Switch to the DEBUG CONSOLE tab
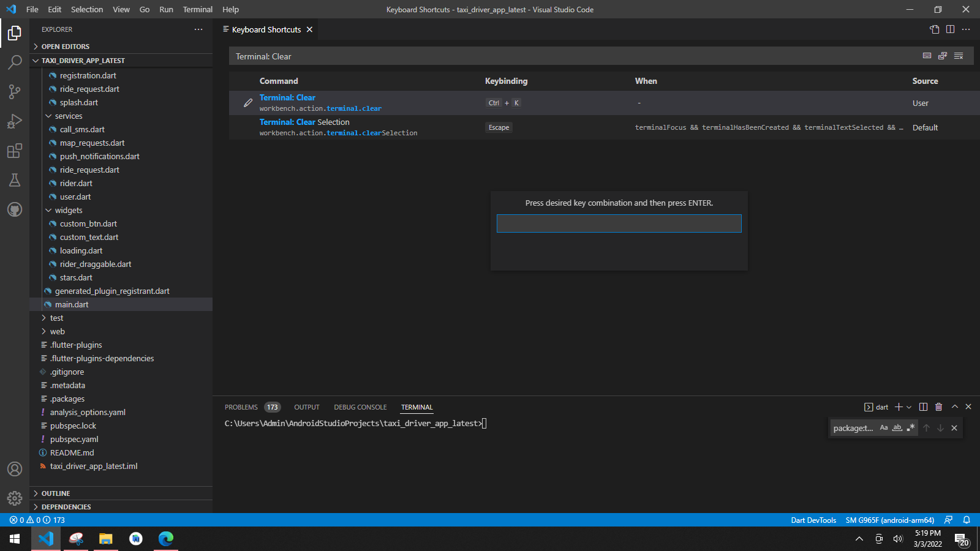 coord(360,407)
